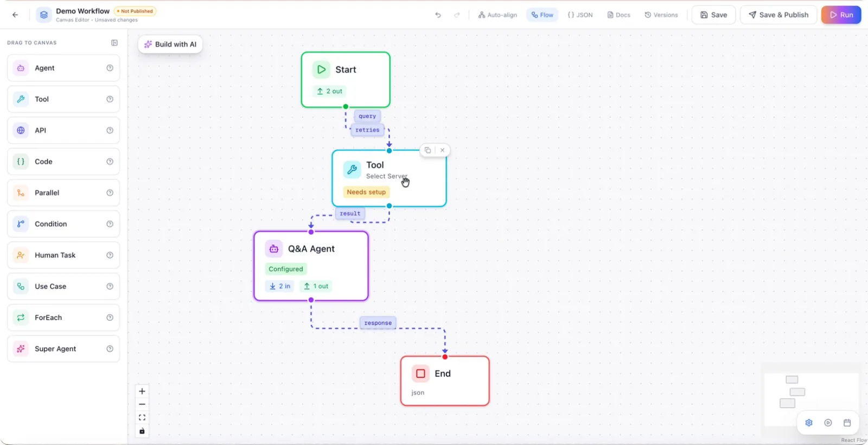This screenshot has width=868, height=445.
Task: Select the End node
Action: [x=445, y=381]
